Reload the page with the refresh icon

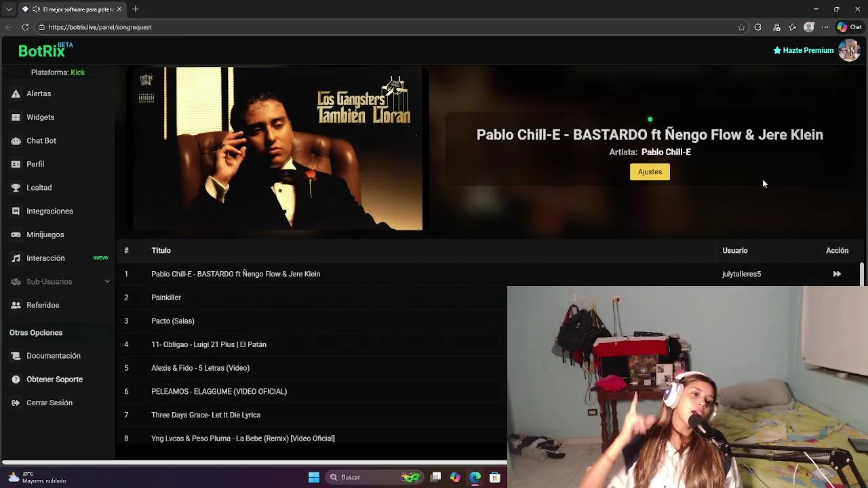point(25,27)
